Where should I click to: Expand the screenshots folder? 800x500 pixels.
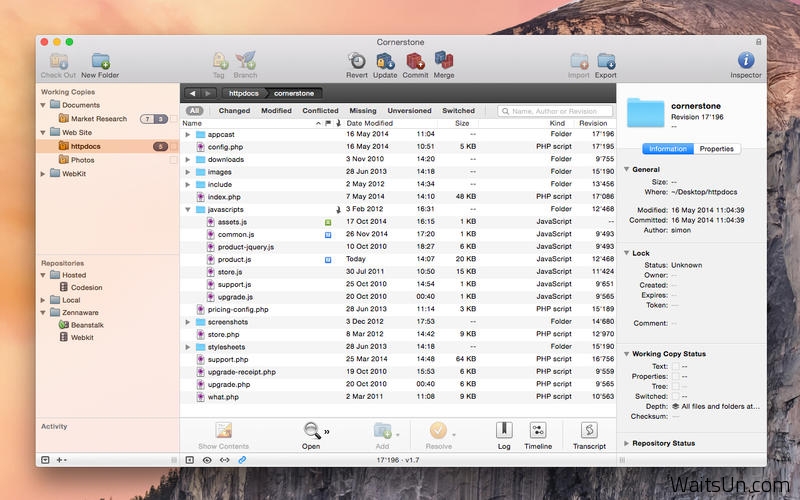(188, 322)
